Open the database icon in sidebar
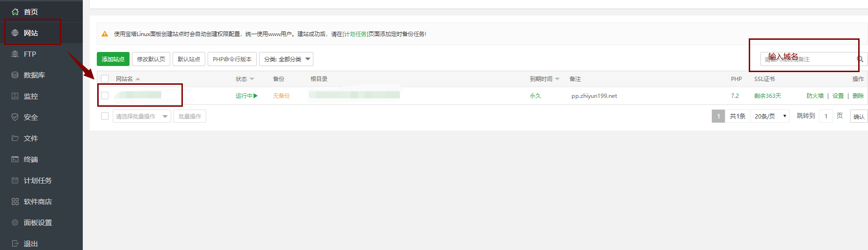 point(15,75)
